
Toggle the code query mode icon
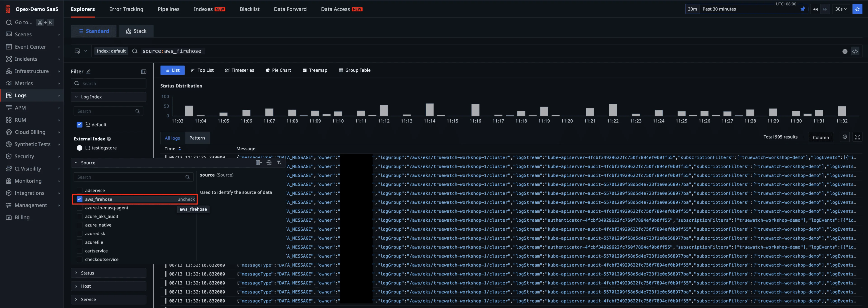click(x=855, y=52)
